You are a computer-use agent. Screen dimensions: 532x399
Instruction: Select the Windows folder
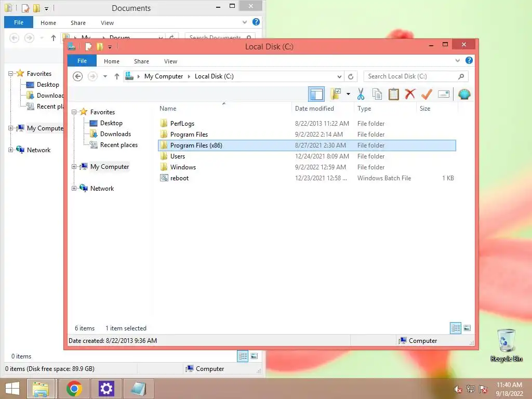click(307, 167)
